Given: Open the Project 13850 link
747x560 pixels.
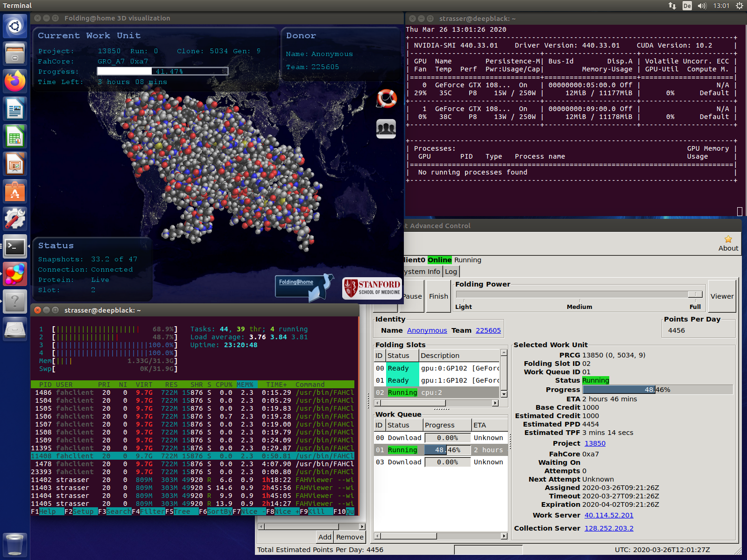Looking at the screenshot, I should click(x=595, y=443).
